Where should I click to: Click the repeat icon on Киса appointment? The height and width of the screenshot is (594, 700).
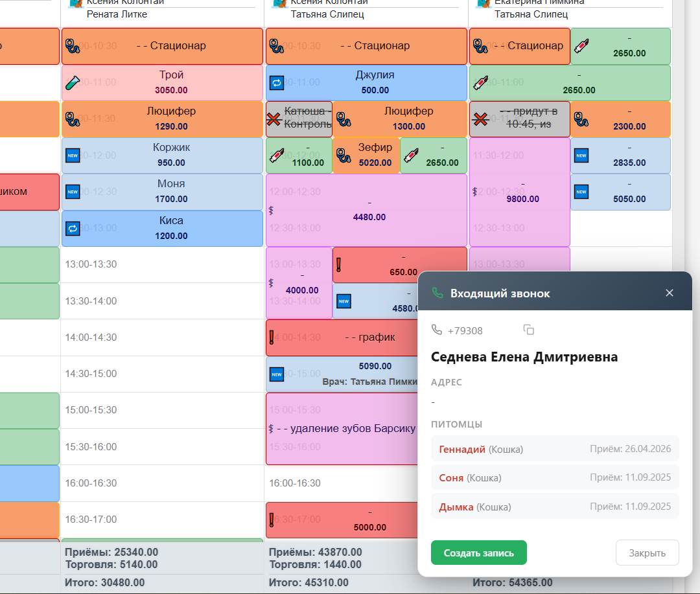pyautogui.click(x=73, y=229)
